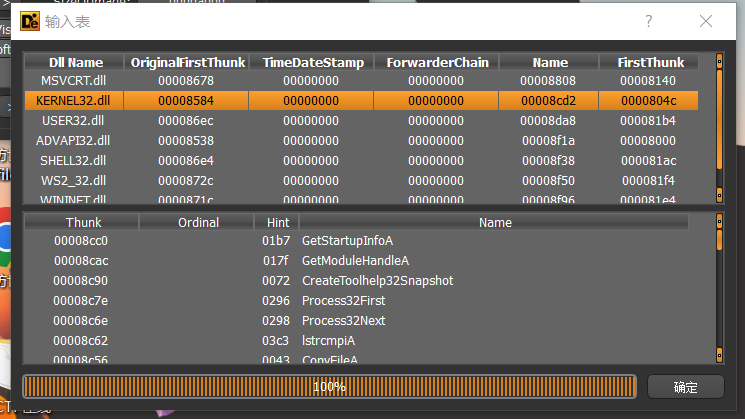
Task: Click Name value 00008f1a
Action: [x=548, y=141]
